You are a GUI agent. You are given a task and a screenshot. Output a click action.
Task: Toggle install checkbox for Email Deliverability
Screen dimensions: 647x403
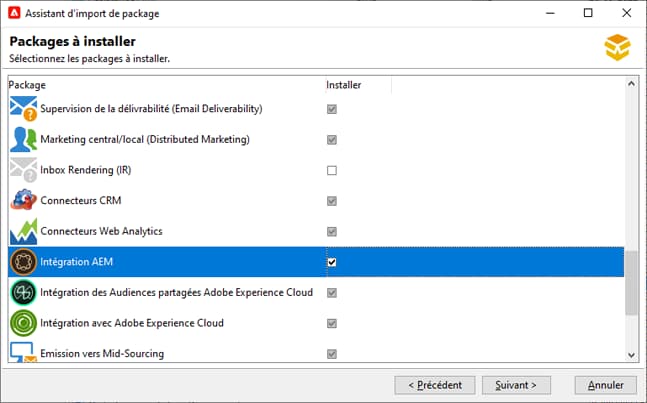pyautogui.click(x=332, y=109)
